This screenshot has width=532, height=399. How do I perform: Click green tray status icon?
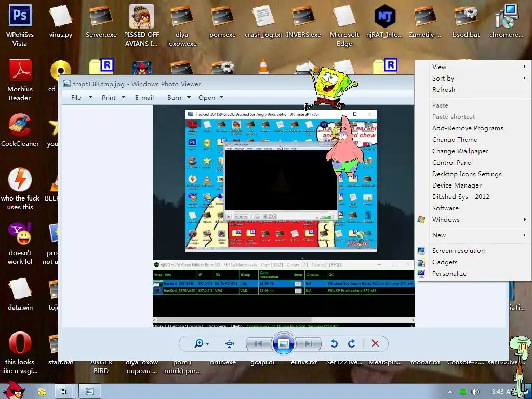463,392
